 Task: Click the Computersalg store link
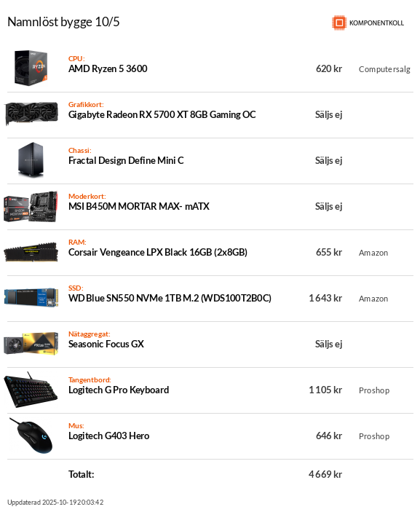pos(384,69)
